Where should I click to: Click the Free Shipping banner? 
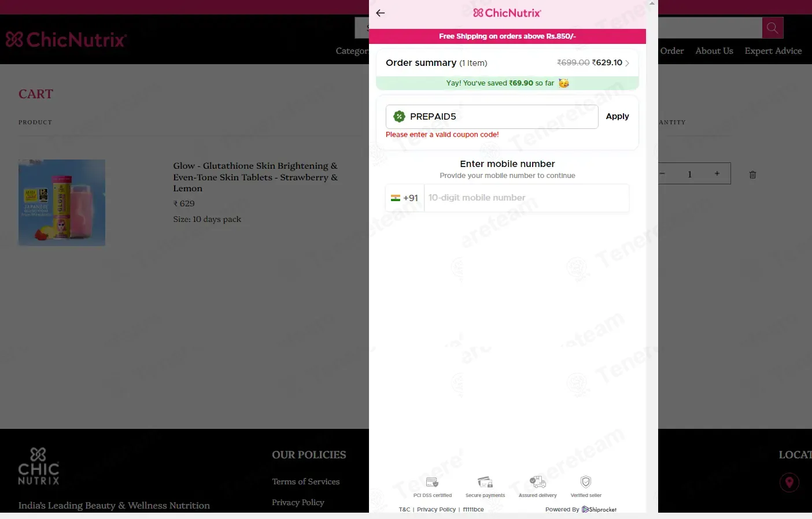click(x=507, y=36)
